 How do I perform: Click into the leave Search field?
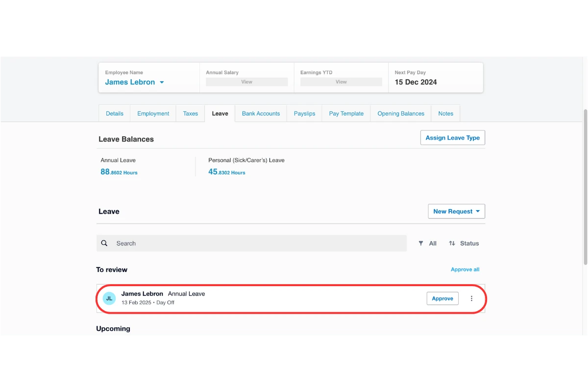coord(251,243)
